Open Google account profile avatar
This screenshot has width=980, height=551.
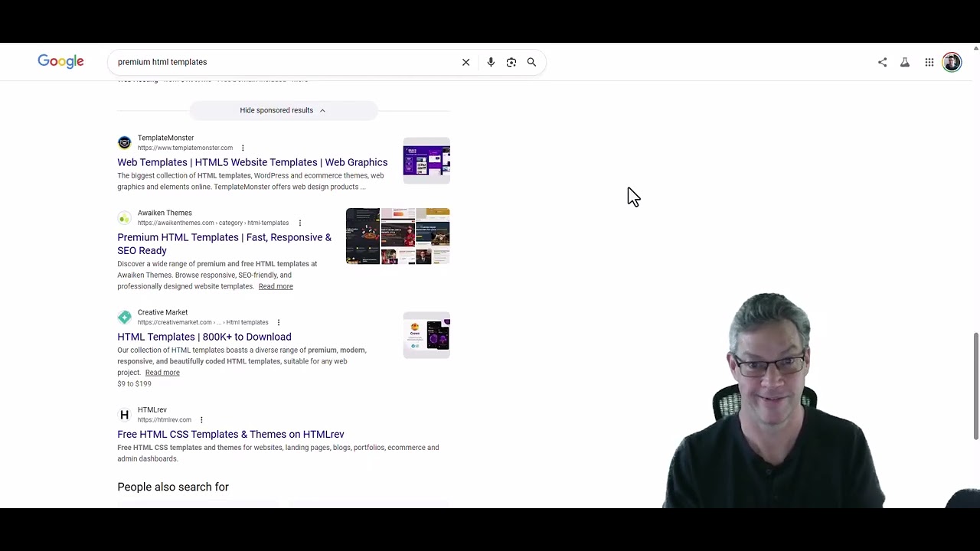point(952,62)
